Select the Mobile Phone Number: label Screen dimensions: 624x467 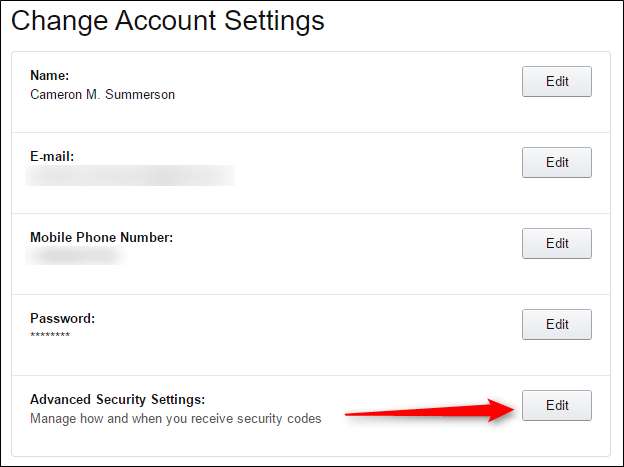(101, 237)
